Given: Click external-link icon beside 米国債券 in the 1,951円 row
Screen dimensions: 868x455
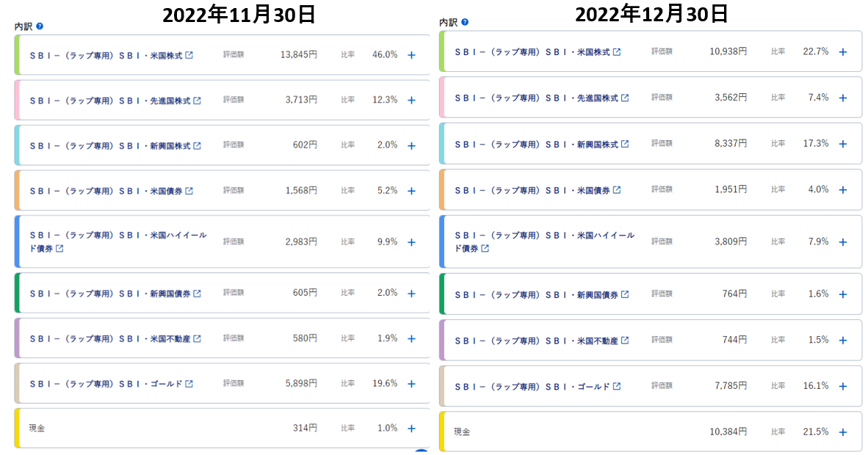Looking at the screenshot, I should 617,190.
